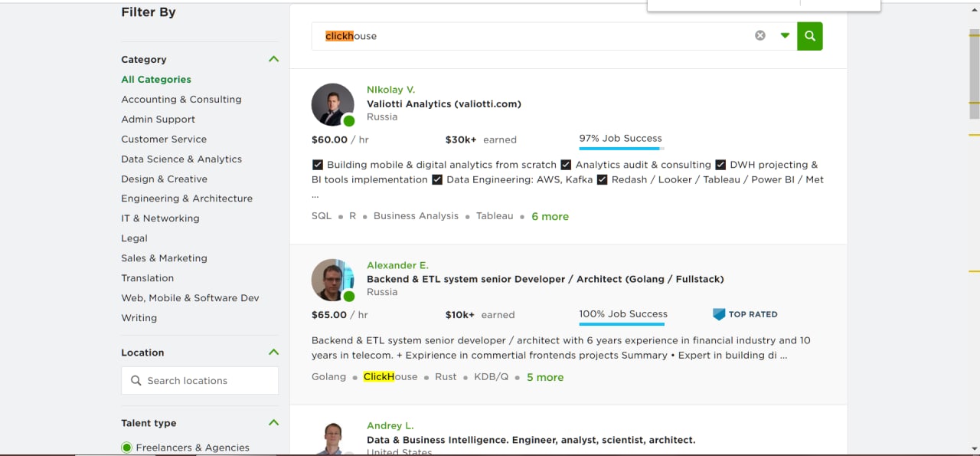Open Nikolay V.'s profile name link
Viewport: 980px width, 456px height.
tap(390, 90)
